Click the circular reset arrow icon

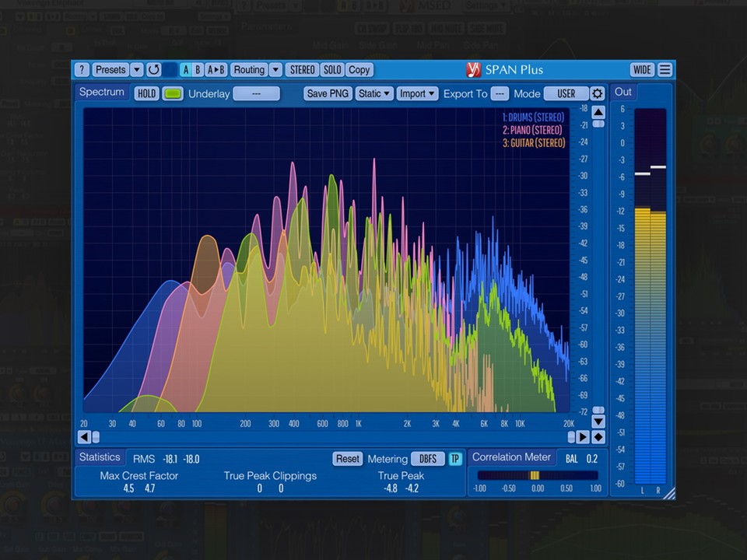coord(153,70)
